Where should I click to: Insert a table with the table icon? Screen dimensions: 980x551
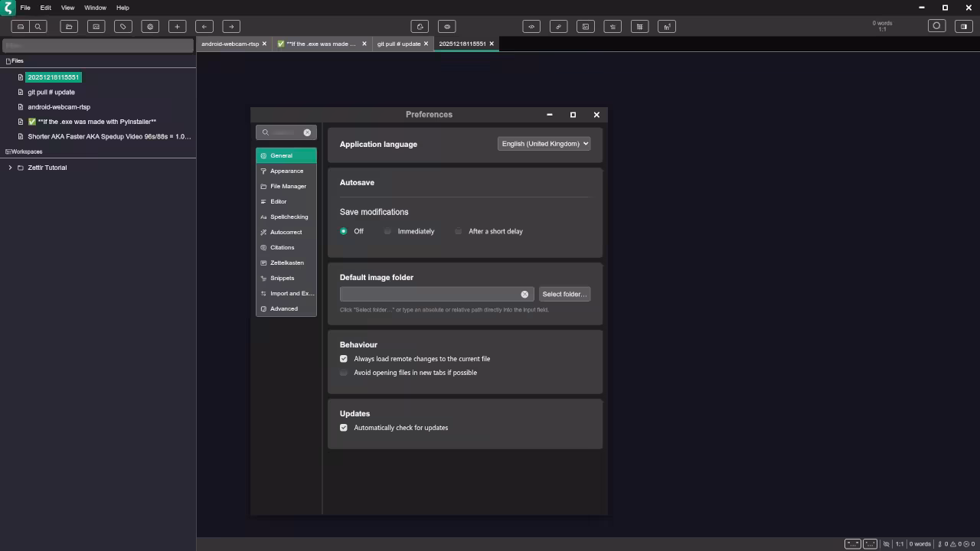point(639,26)
